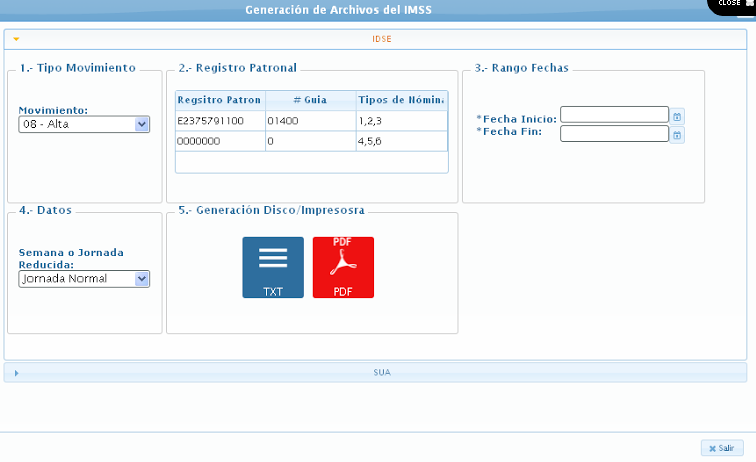Sort by Regsitro Patron column header
This screenshot has width=756, height=462.
pyautogui.click(x=219, y=100)
